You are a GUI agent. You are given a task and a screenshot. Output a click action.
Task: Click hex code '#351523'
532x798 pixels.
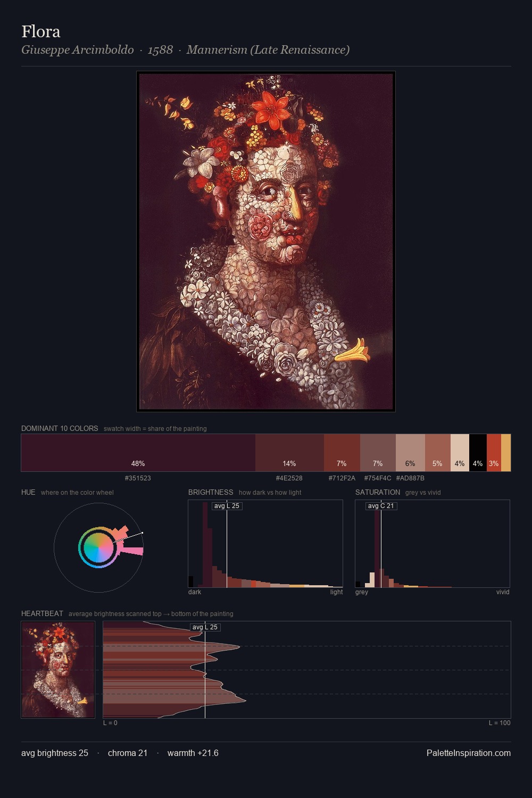tap(138, 478)
